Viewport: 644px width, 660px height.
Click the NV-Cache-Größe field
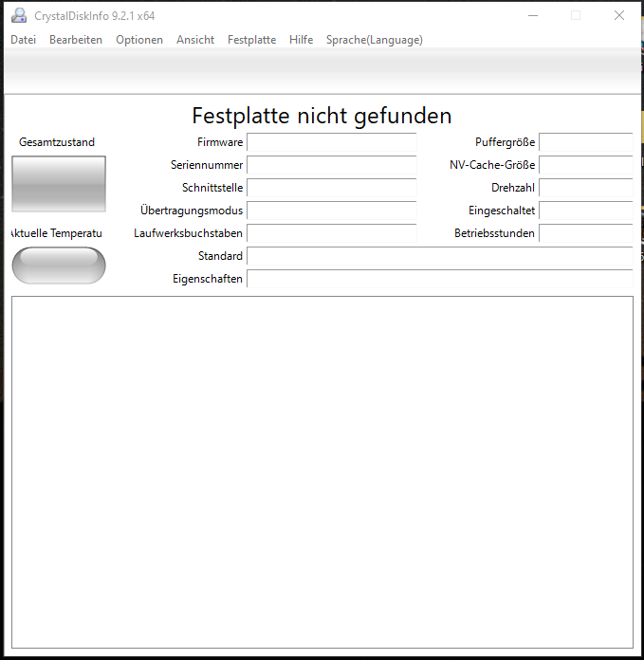pos(586,165)
